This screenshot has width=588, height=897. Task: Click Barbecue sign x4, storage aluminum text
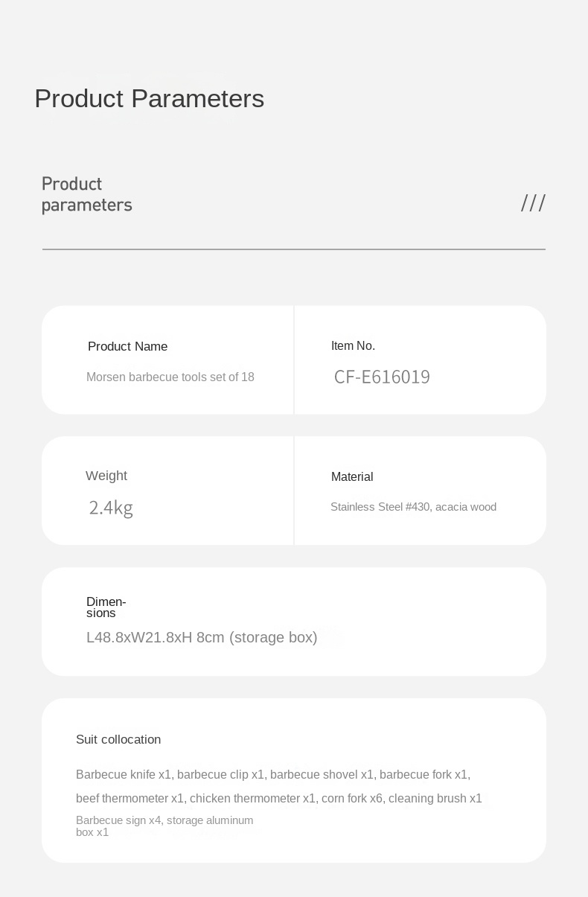pyautogui.click(x=164, y=820)
